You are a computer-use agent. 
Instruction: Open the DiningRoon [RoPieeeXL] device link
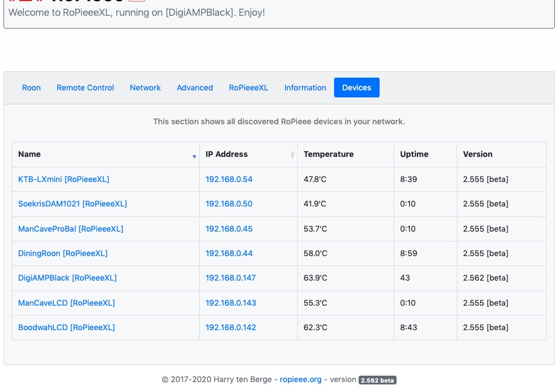click(62, 253)
